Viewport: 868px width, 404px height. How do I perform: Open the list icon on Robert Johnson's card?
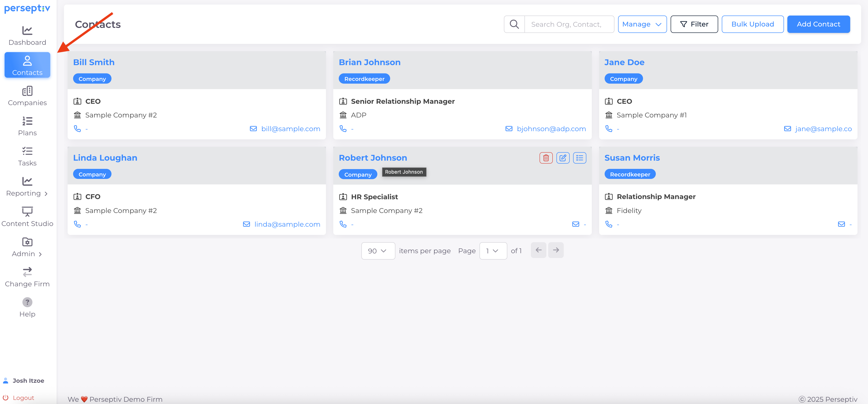pyautogui.click(x=580, y=158)
